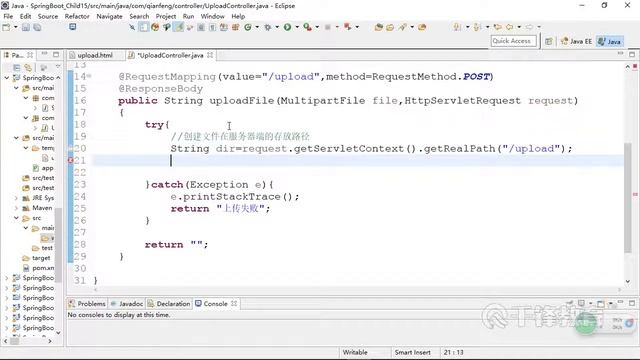Minimize the Package Explorer panel
Viewport: 640px width, 360px height.
point(44,54)
